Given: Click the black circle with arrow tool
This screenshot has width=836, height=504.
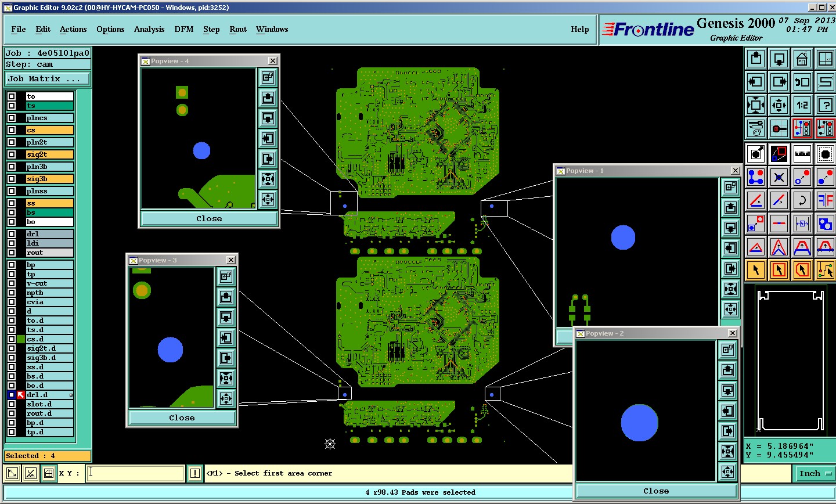Looking at the screenshot, I should (756, 154).
